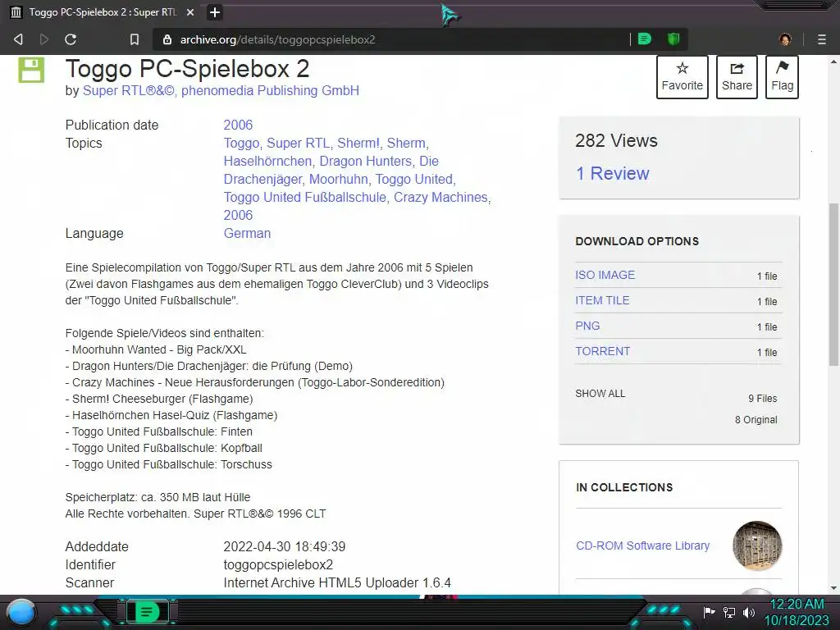Click the '8 Original' files text
Viewport: 840px width, 630px height.
click(756, 420)
